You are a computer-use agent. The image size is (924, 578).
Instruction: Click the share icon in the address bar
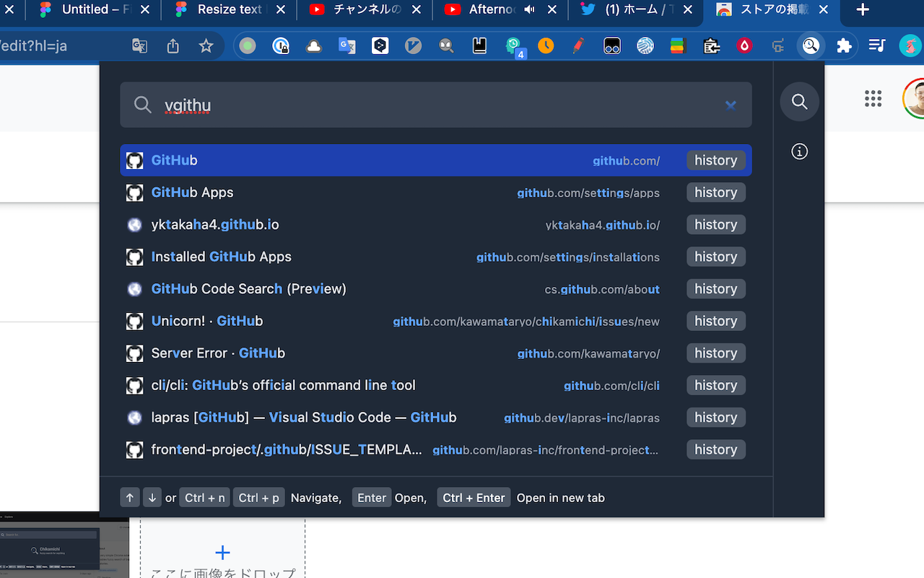tap(173, 45)
